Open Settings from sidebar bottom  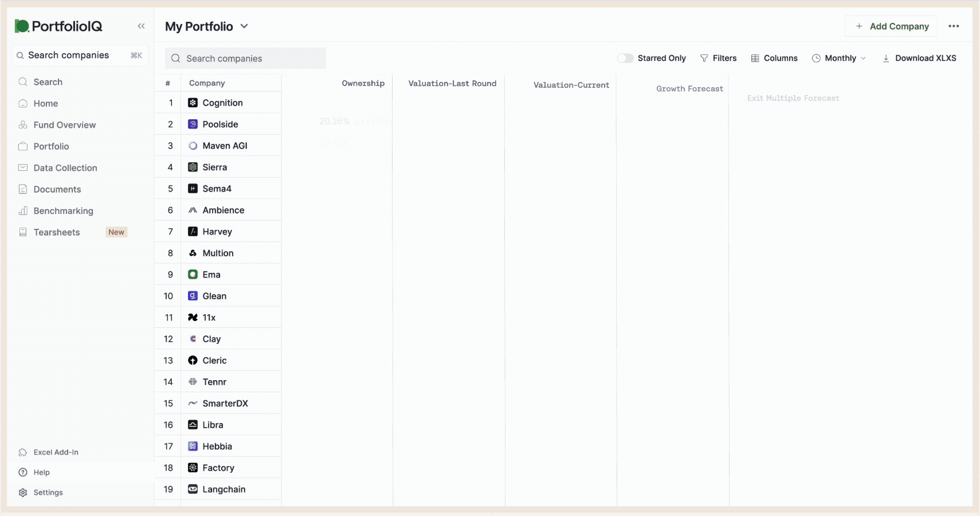click(48, 492)
